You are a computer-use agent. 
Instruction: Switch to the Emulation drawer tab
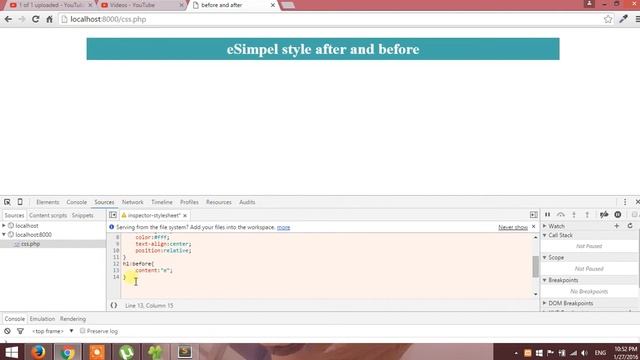coord(42,319)
